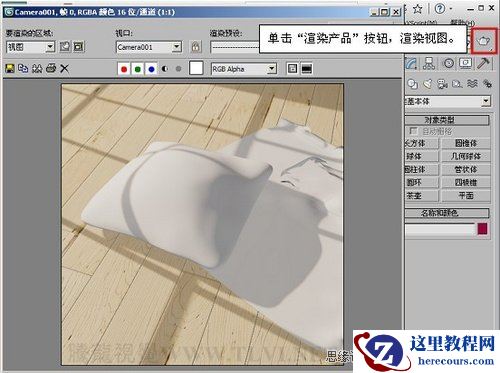Select the Space Warps wave icon
This screenshot has width=500, height=373.
click(x=472, y=84)
